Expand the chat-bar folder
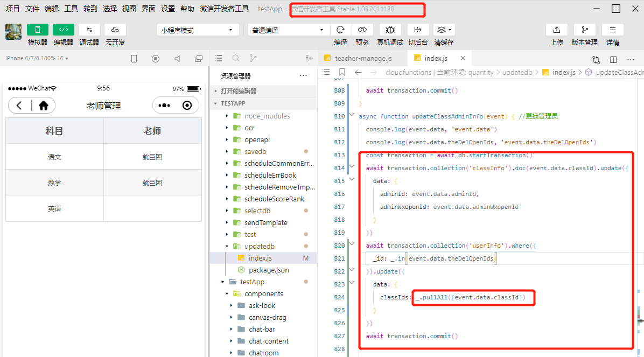 264,330
